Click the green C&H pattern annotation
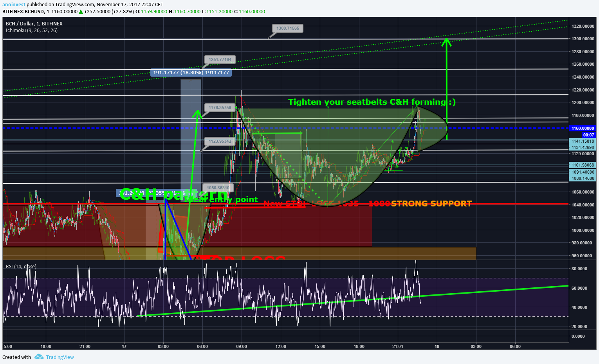Image resolution: width=599 pixels, height=364 pixels. tap(173, 194)
